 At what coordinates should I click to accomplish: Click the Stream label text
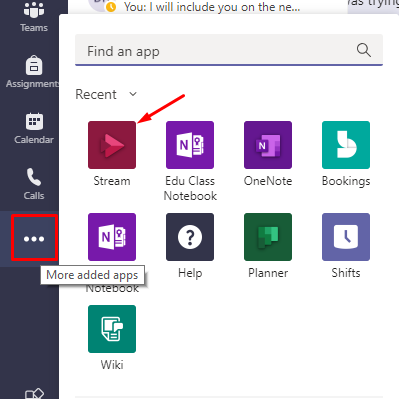tap(112, 181)
